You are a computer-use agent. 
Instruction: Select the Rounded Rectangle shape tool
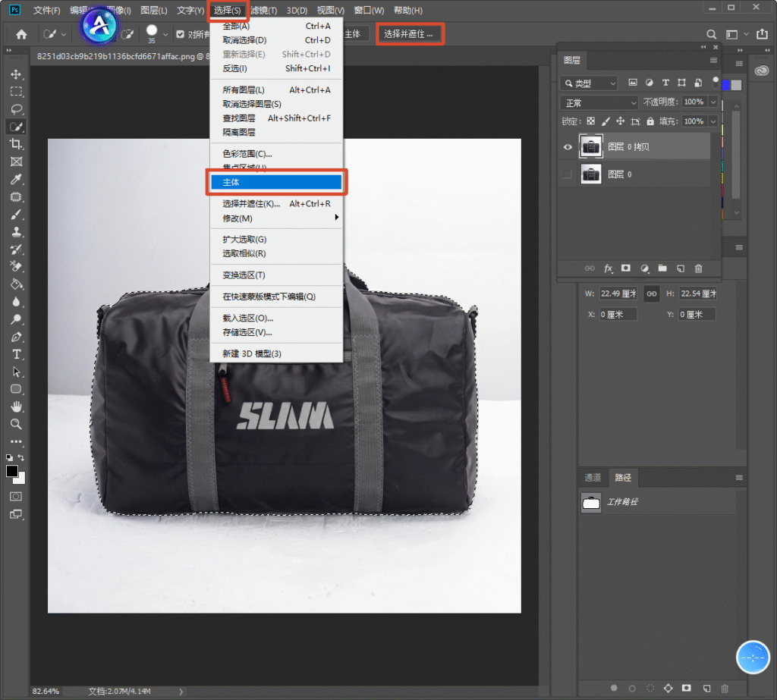pos(16,389)
